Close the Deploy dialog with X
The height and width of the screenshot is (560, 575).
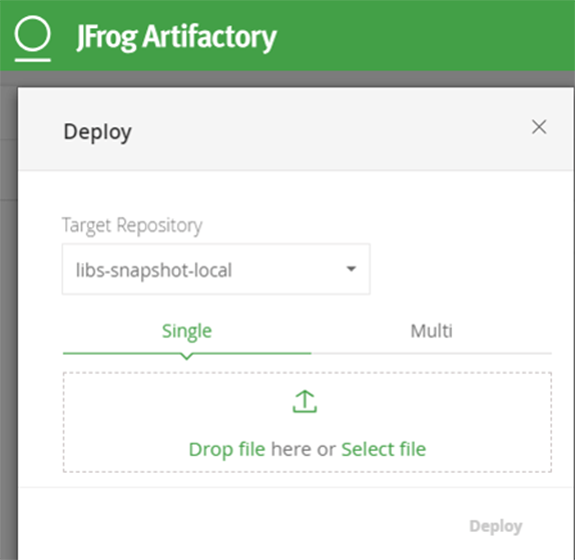click(539, 127)
